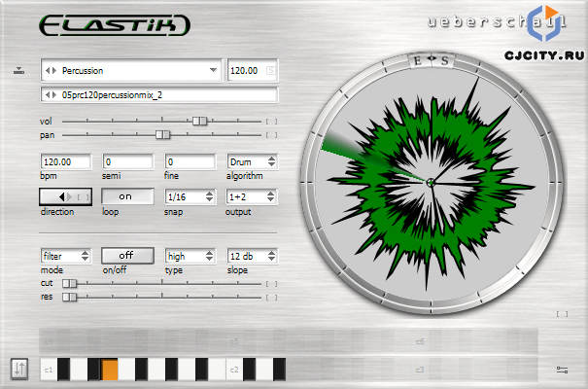Click the diamond between E and S markers

[x=432, y=58]
